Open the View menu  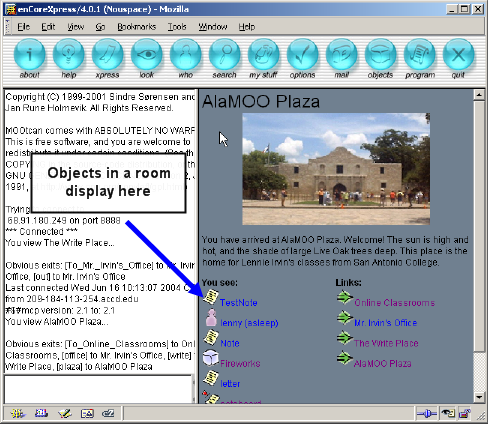(x=76, y=27)
